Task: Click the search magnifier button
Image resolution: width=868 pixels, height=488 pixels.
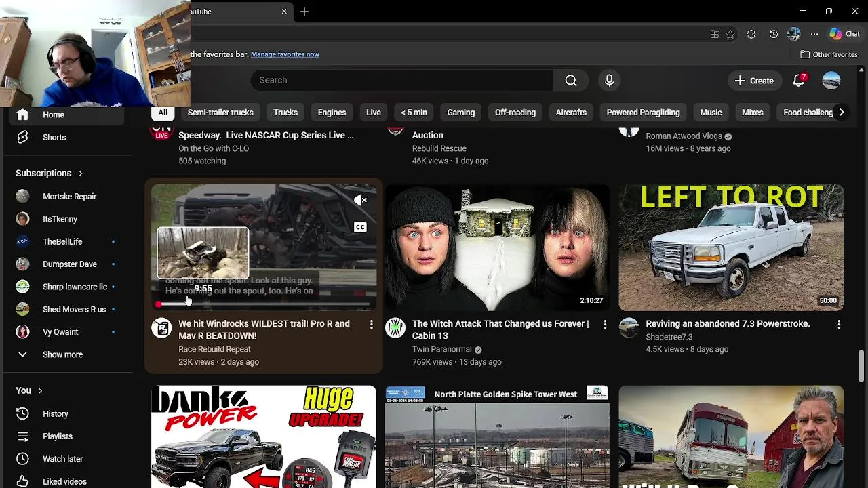Action: (x=571, y=80)
